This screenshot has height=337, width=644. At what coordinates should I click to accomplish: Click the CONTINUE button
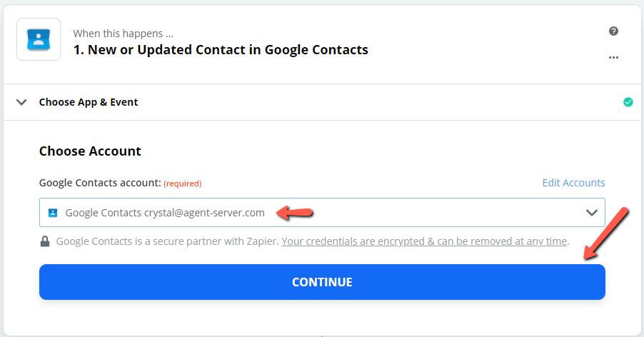coord(322,282)
